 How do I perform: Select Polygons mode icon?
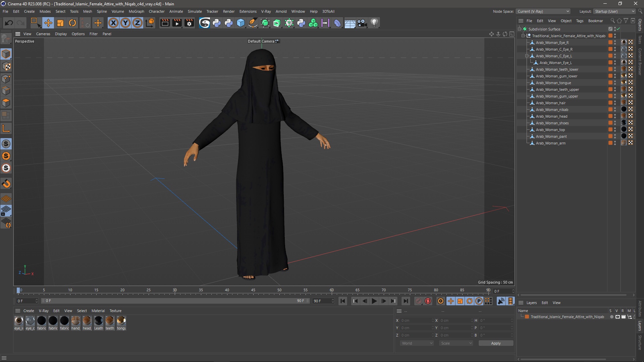coord(6,103)
